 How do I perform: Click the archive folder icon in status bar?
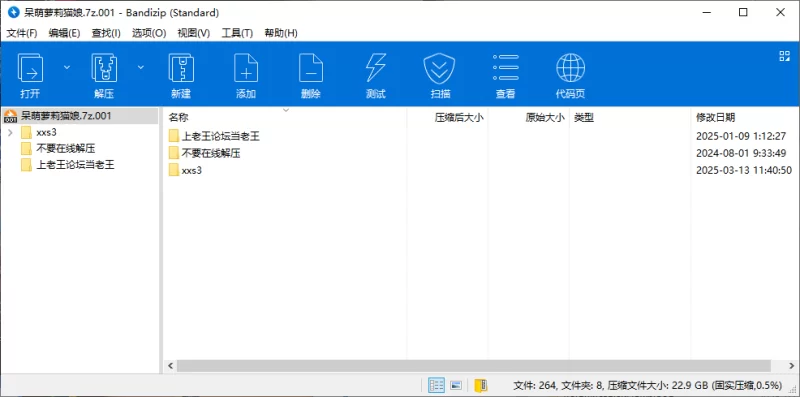click(481, 385)
